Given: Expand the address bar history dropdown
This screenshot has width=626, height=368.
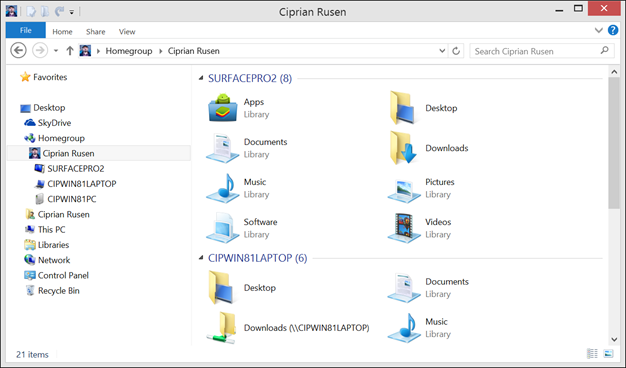Looking at the screenshot, I should 442,51.
